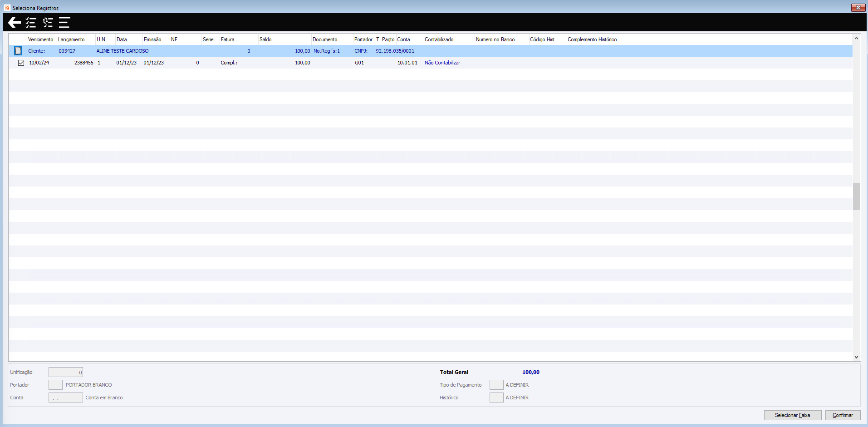
Task: Click the No.Reg's:1 text
Action: [327, 51]
